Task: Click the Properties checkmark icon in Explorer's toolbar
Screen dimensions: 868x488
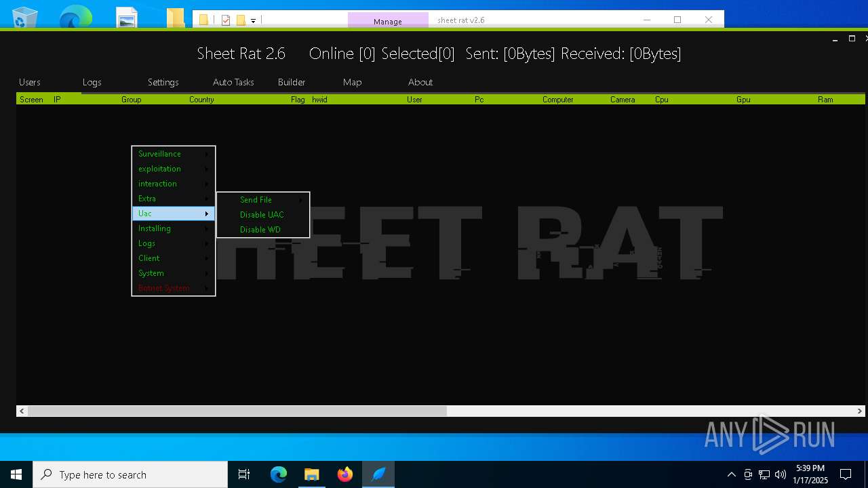Action: point(226,20)
